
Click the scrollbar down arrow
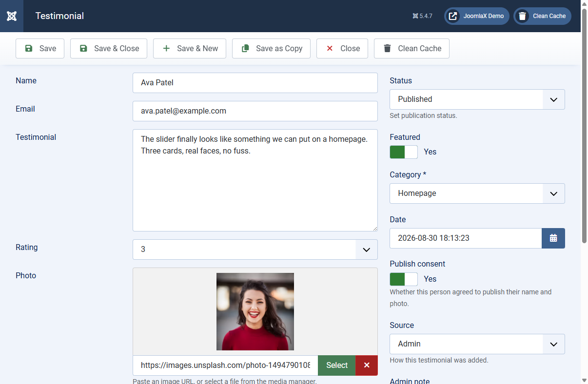(x=584, y=380)
